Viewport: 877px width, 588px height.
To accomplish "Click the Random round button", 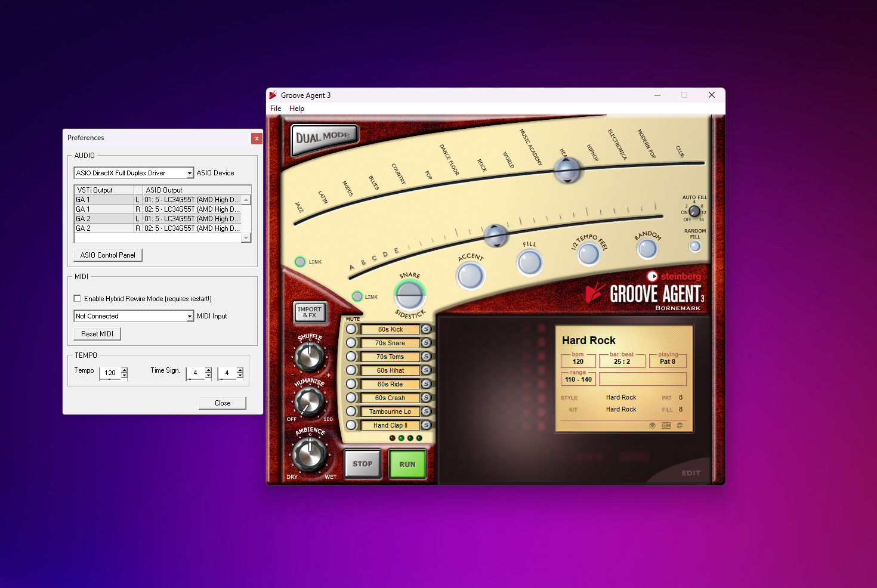I will tap(647, 249).
